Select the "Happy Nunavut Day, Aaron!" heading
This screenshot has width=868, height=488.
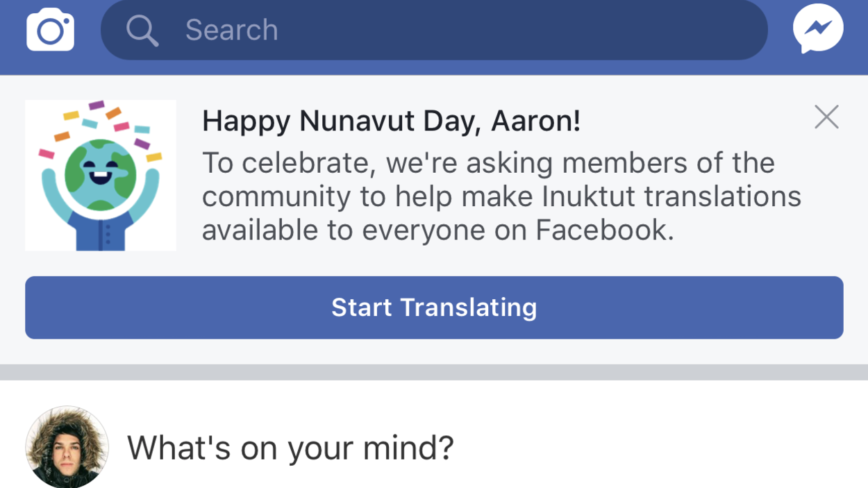(391, 121)
